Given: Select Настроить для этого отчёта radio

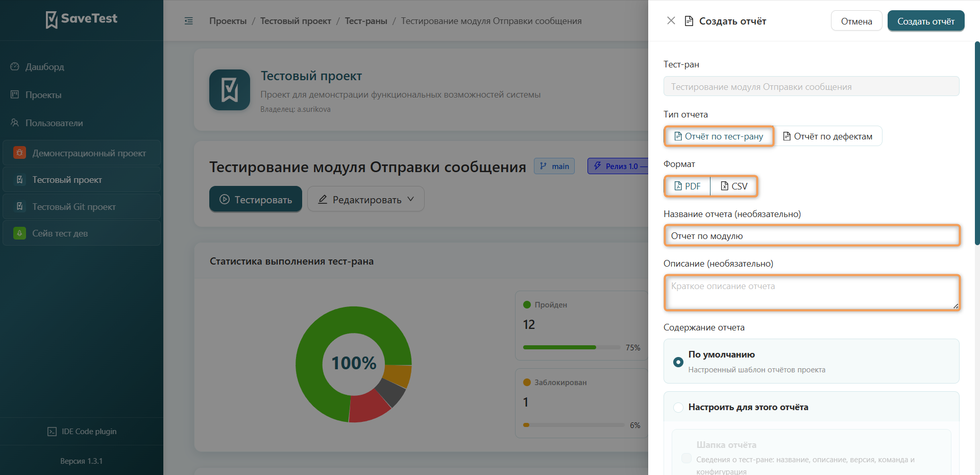Looking at the screenshot, I should [678, 407].
